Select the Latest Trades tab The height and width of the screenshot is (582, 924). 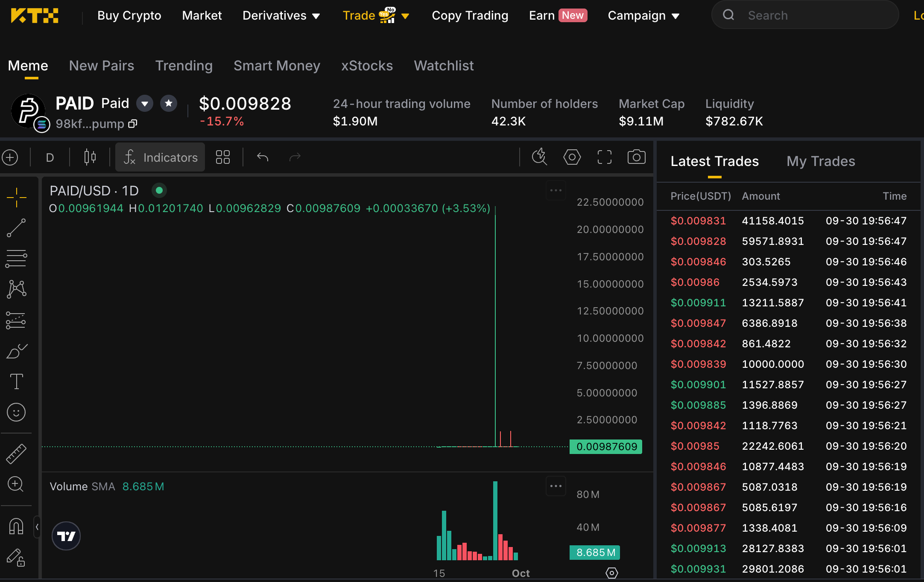(x=715, y=161)
